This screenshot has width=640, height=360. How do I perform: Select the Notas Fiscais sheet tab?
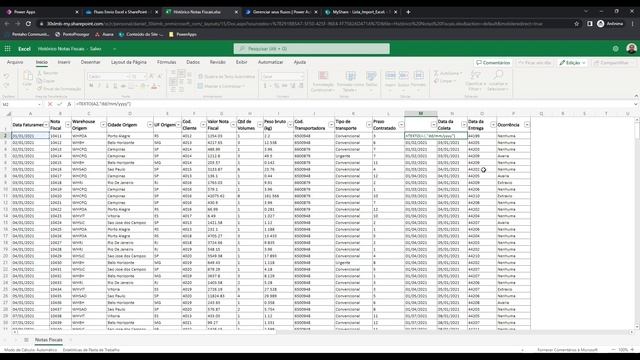coord(49,340)
